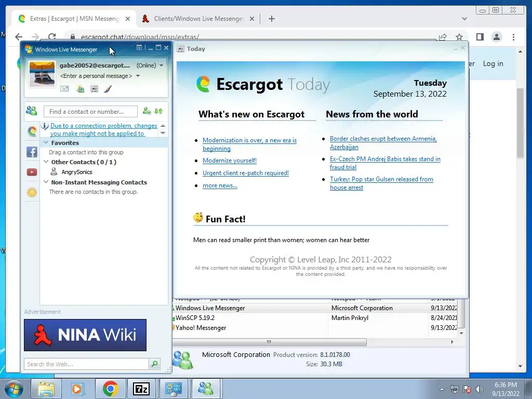The width and height of the screenshot is (532, 399).
Task: Click the contacts card icon under personal message
Action: (81, 89)
